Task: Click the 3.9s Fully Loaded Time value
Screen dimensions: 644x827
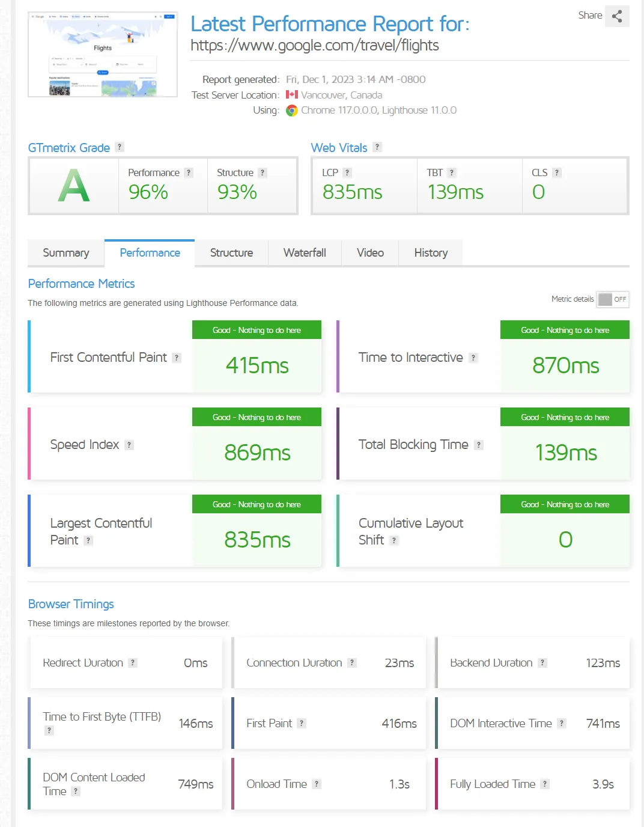Action: coord(603,784)
